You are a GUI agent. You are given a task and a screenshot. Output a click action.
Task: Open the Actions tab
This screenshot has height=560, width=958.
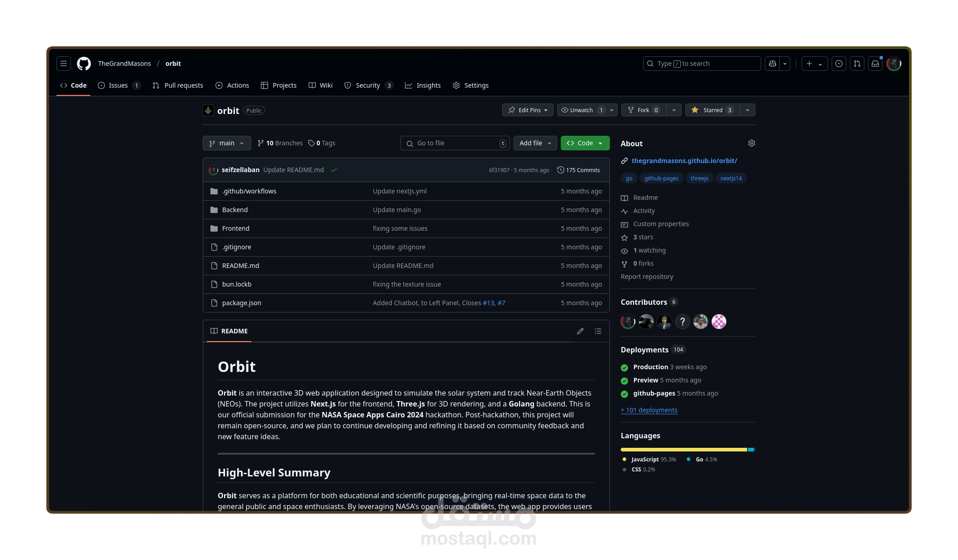(x=232, y=85)
